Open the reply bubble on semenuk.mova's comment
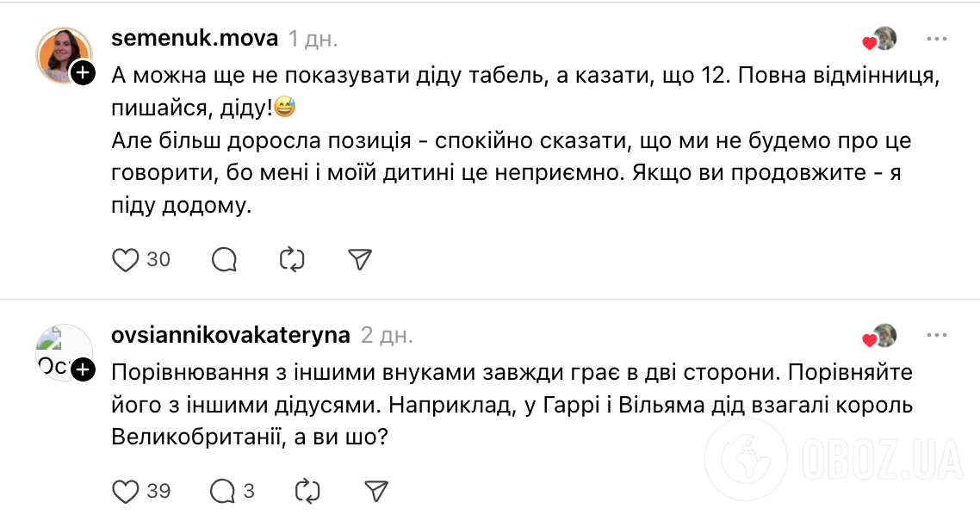 point(225,258)
